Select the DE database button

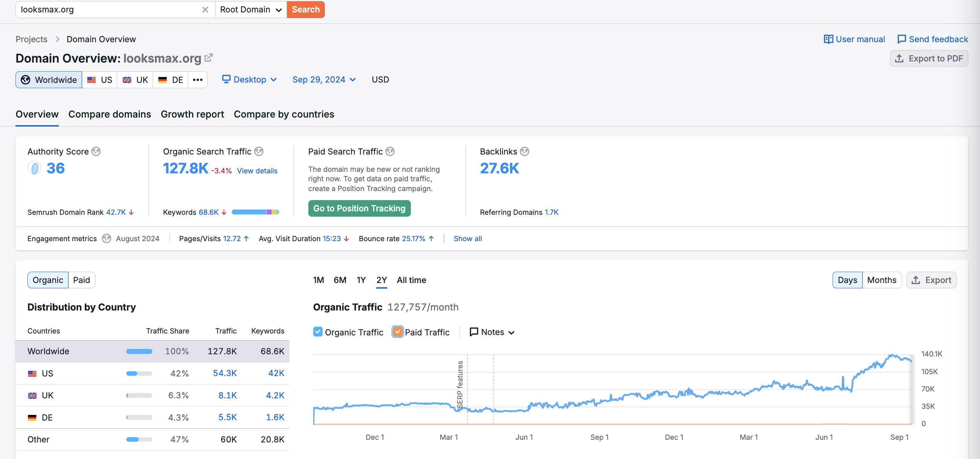pyautogui.click(x=170, y=80)
